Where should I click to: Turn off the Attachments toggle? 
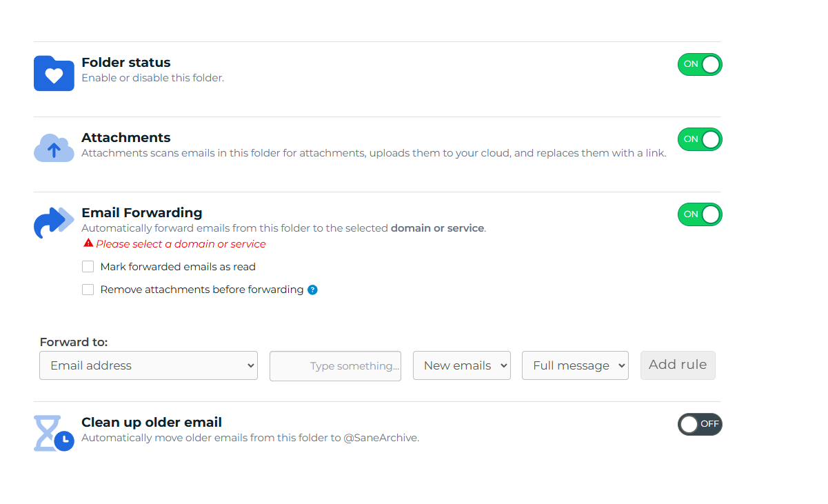pos(699,139)
